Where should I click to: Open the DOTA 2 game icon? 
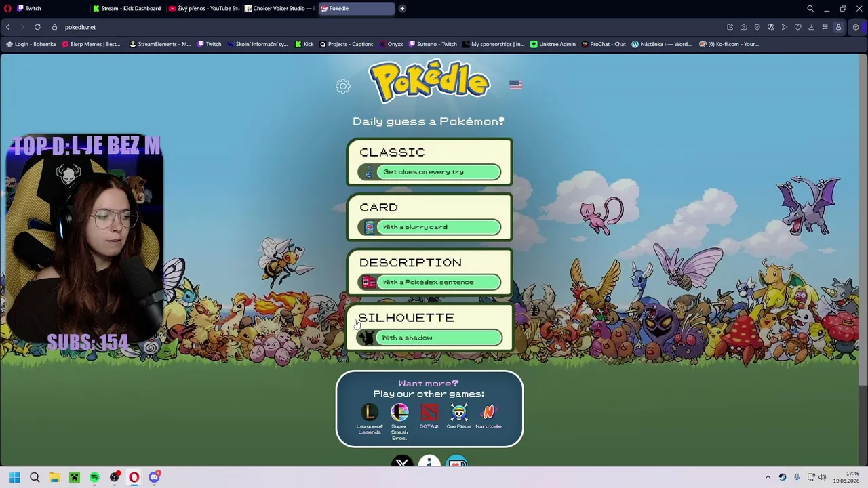pyautogui.click(x=429, y=412)
